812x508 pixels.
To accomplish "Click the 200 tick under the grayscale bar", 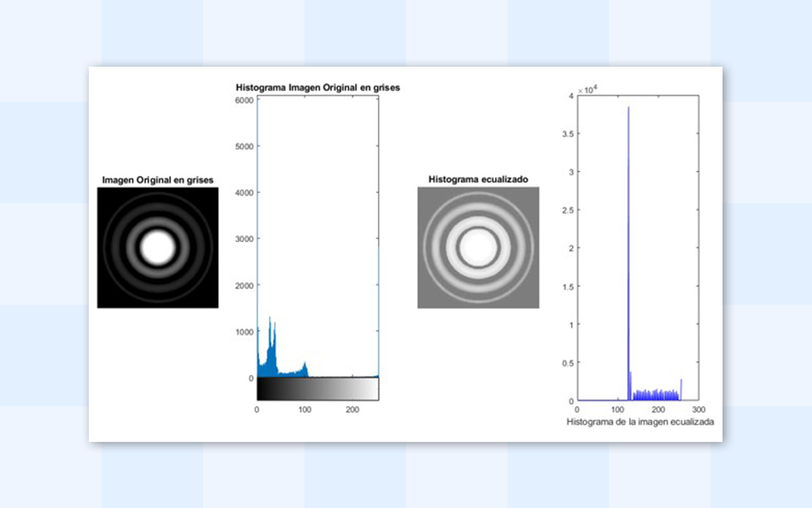I will pos(353,410).
